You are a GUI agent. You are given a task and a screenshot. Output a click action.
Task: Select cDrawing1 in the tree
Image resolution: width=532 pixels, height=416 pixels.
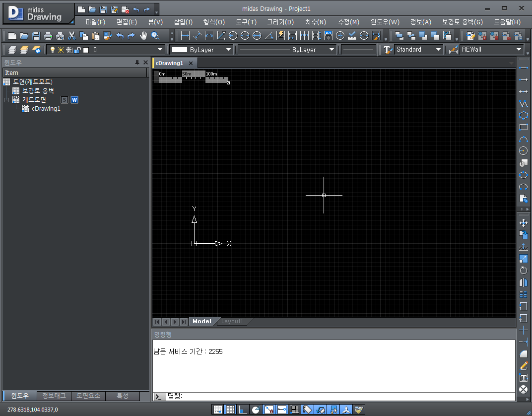(x=46, y=109)
